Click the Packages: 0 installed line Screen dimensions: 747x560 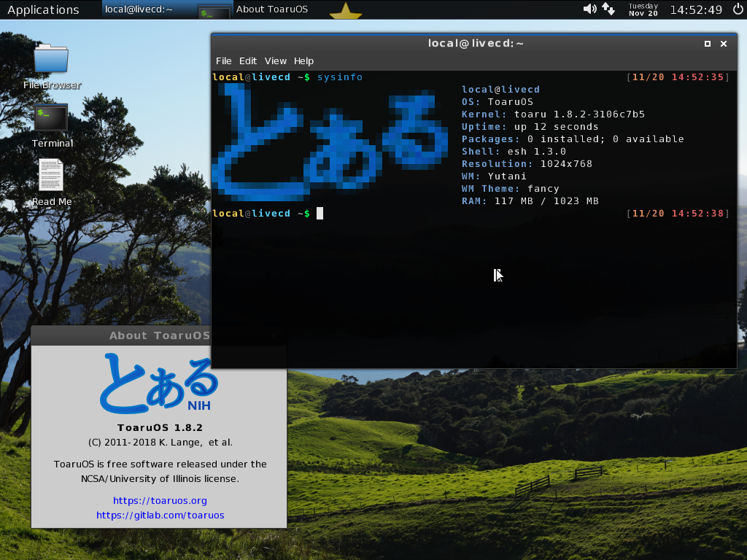573,139
